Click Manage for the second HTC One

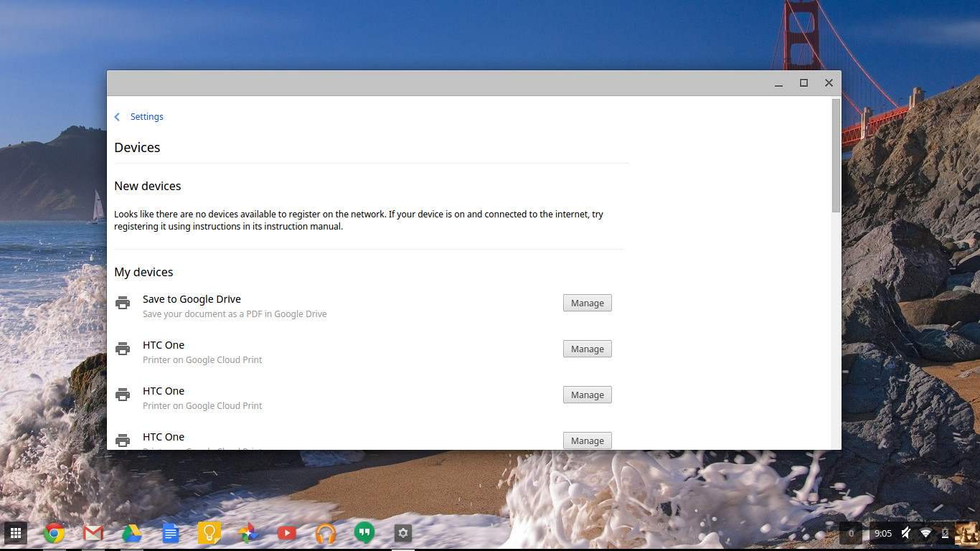587,395
